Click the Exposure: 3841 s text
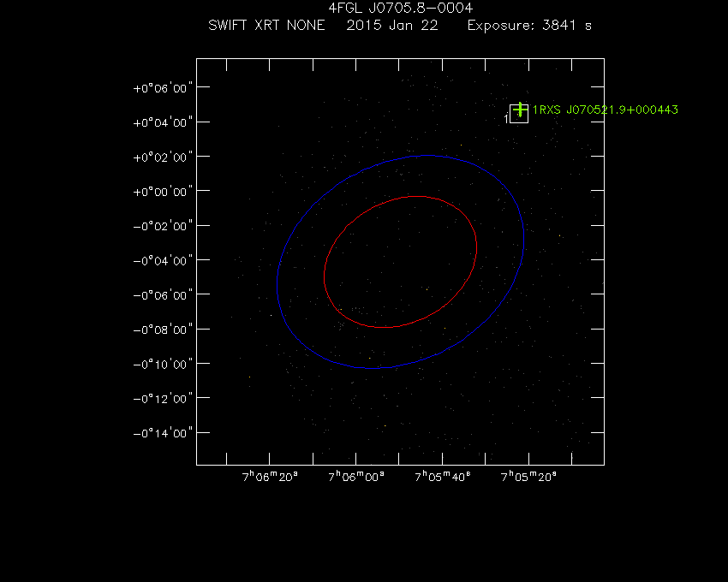The width and height of the screenshot is (728, 582). click(529, 25)
